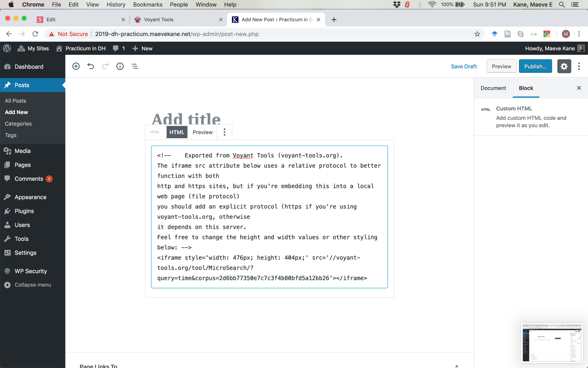
Task: Click the Undo arrow icon
Action: [90, 66]
